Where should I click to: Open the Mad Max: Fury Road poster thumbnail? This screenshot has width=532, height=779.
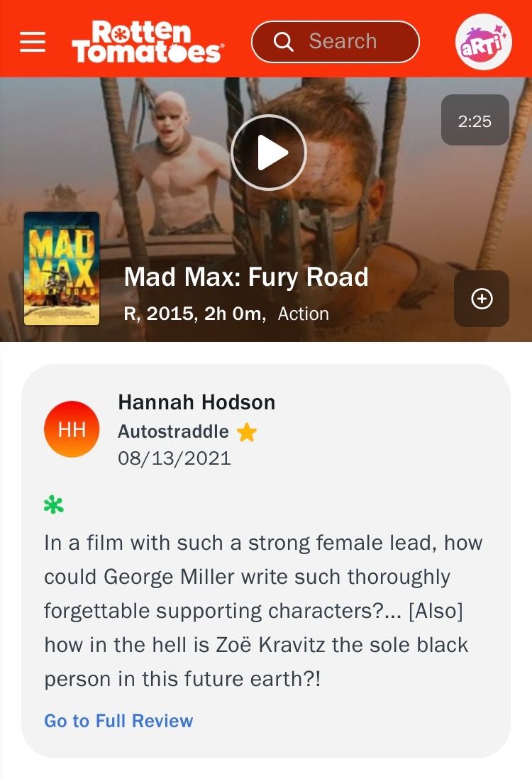click(x=62, y=268)
